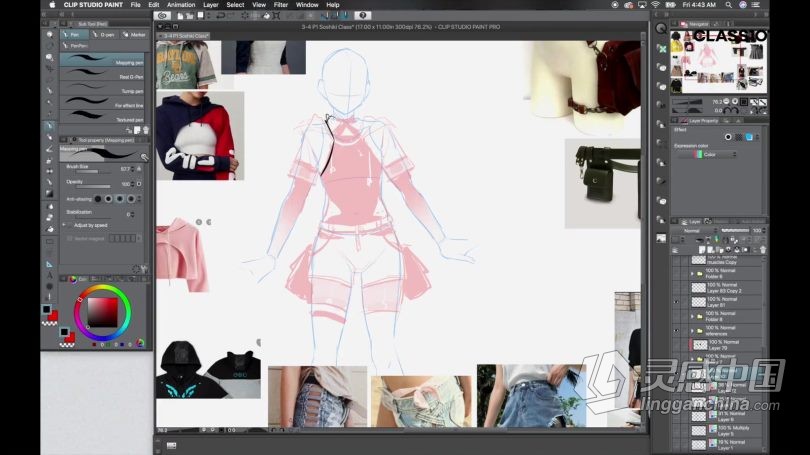Delete sub tool using trash icon
The image size is (810, 455).
(x=146, y=130)
